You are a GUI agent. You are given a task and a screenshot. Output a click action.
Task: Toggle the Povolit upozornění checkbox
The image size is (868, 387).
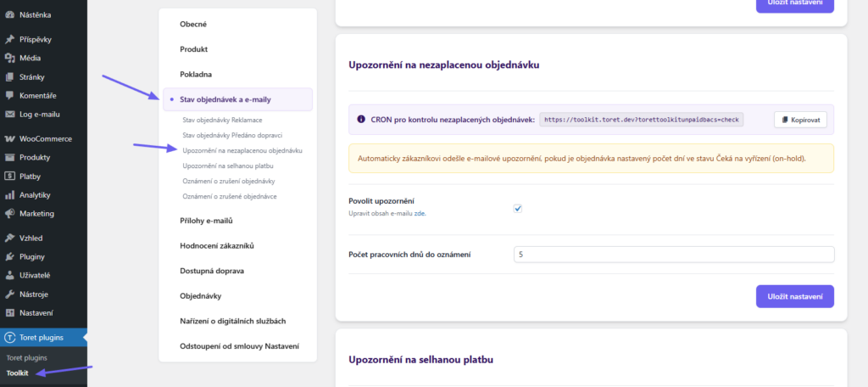coord(518,209)
